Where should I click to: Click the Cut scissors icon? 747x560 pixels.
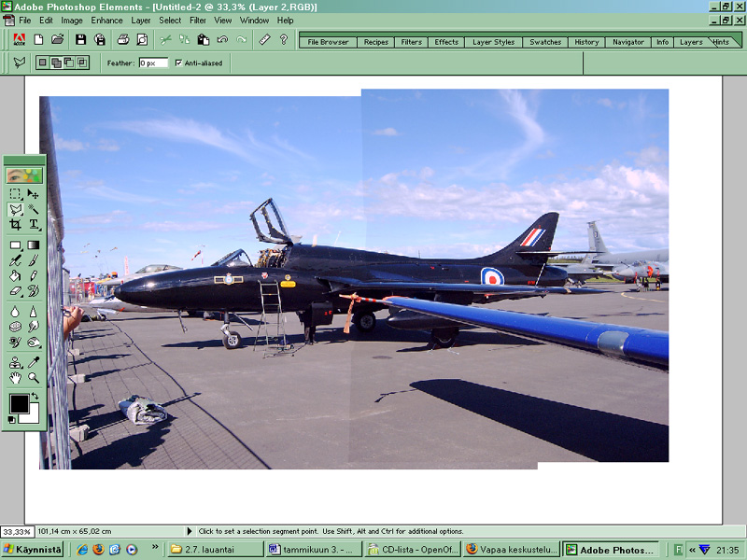[165, 39]
